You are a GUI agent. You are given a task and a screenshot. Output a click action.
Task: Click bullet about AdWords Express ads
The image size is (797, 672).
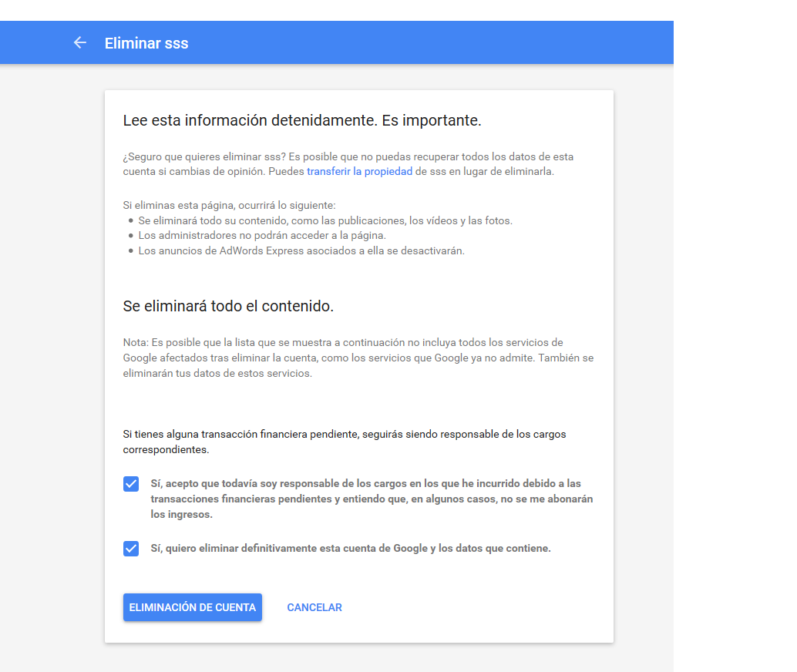[x=301, y=250]
